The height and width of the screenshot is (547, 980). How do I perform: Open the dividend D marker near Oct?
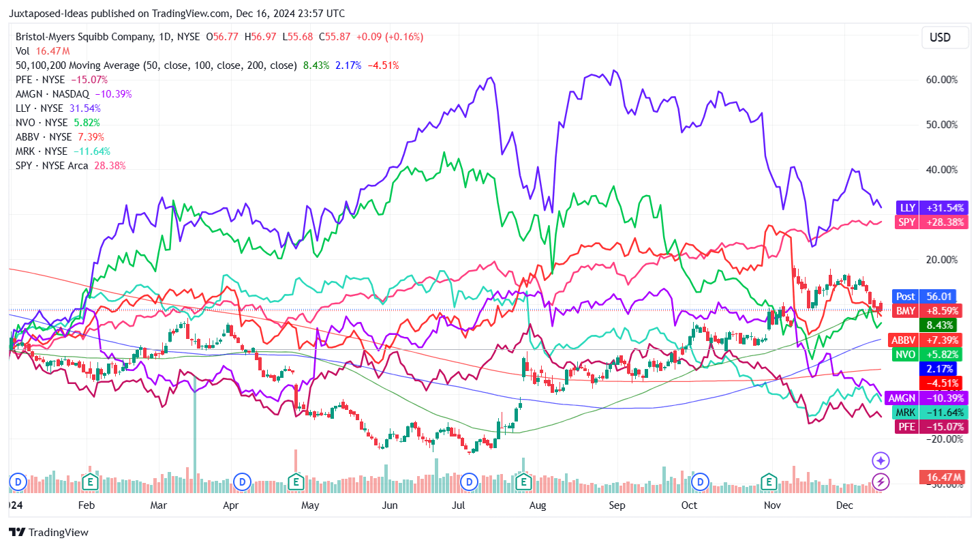[700, 482]
